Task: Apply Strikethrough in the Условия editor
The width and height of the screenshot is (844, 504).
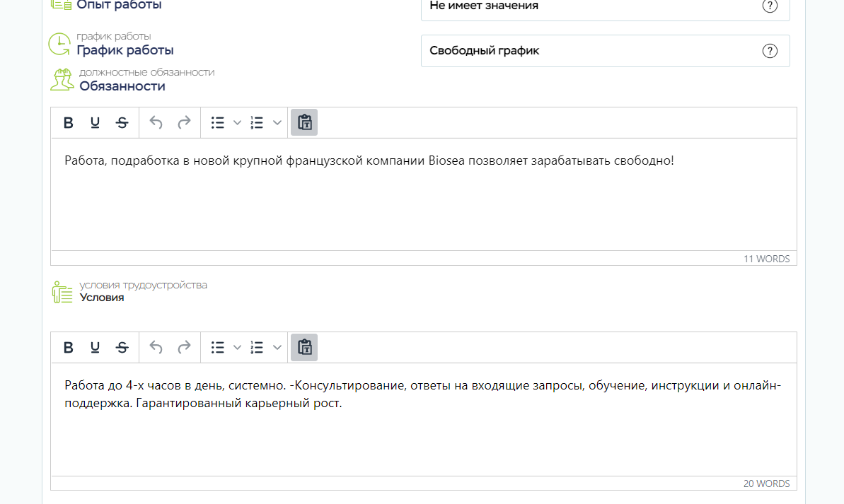Action: [x=122, y=348]
